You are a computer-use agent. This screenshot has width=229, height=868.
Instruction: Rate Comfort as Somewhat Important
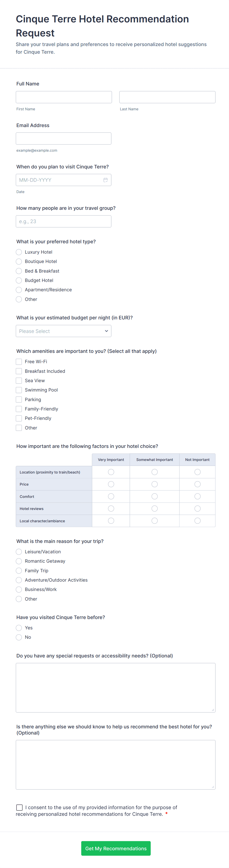[x=155, y=496]
